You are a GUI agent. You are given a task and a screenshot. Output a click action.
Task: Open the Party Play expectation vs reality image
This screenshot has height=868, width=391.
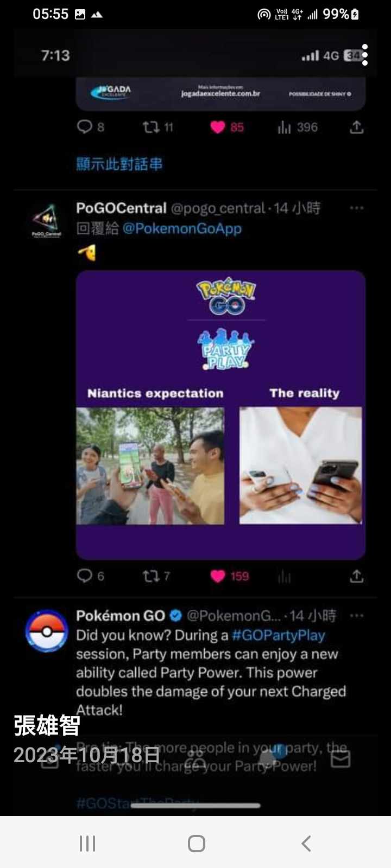[220, 415]
